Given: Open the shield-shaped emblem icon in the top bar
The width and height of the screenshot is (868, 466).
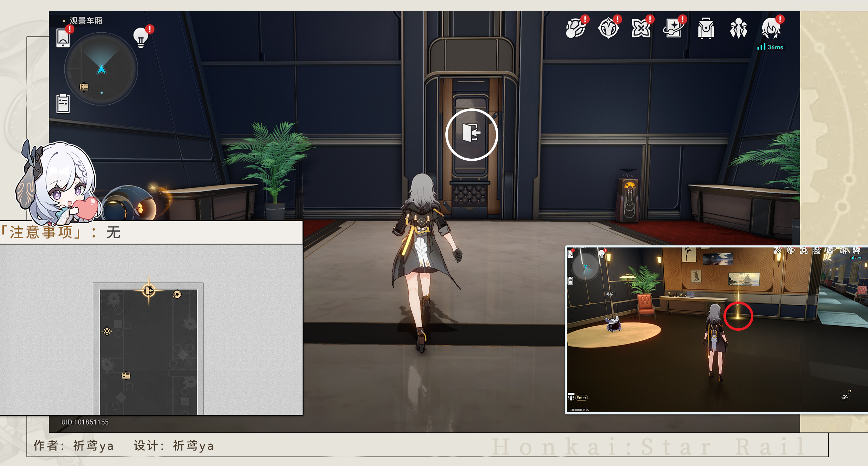Looking at the screenshot, I should click(608, 28).
